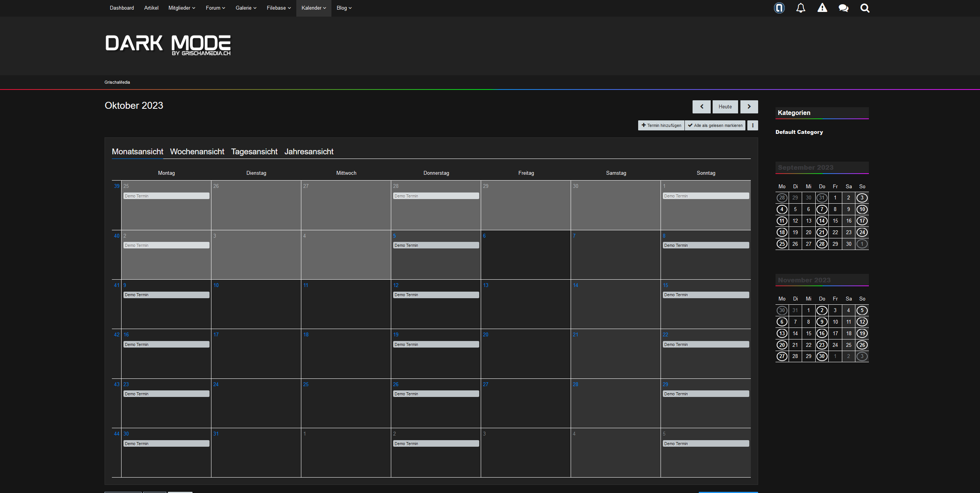Click the Heute button
This screenshot has width=980, height=493.
(725, 107)
